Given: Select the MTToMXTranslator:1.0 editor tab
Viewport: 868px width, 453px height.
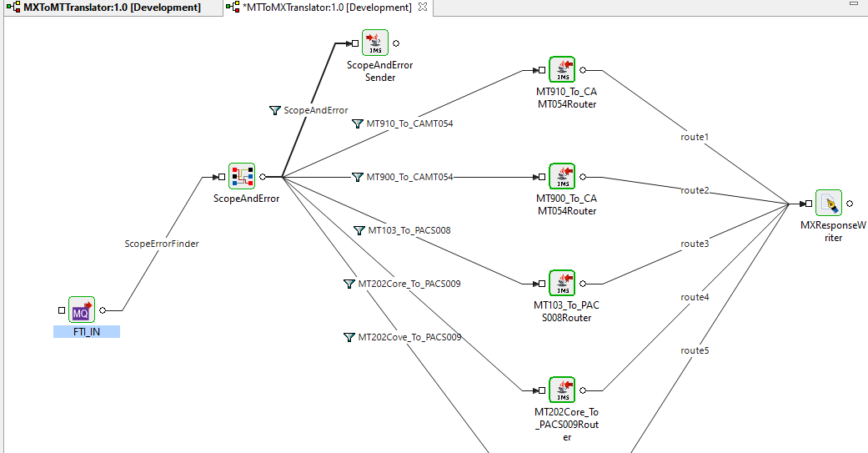Looking at the screenshot, I should tap(327, 8).
